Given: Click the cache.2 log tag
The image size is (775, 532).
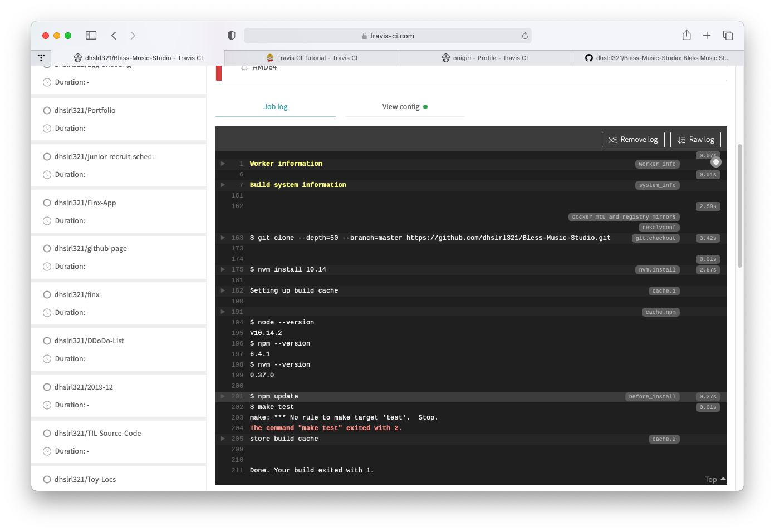Looking at the screenshot, I should point(664,439).
